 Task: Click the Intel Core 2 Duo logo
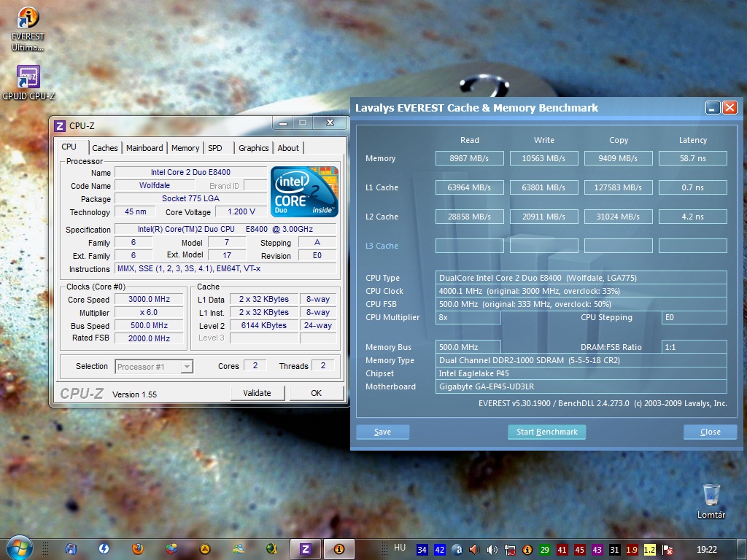pos(304,192)
